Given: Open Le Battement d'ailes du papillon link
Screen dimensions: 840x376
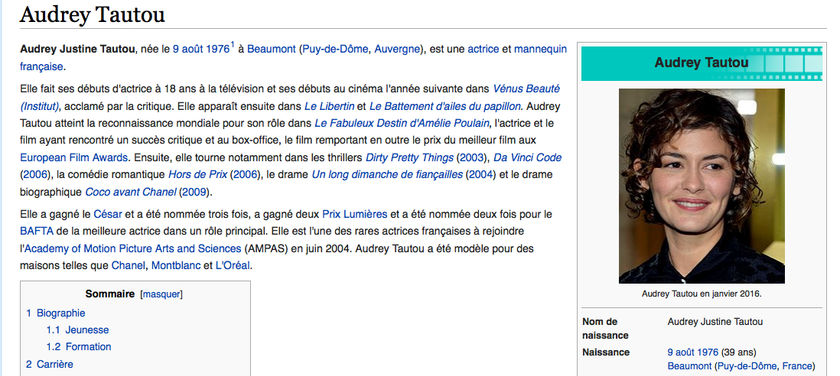Looking at the screenshot, I should click(x=446, y=106).
